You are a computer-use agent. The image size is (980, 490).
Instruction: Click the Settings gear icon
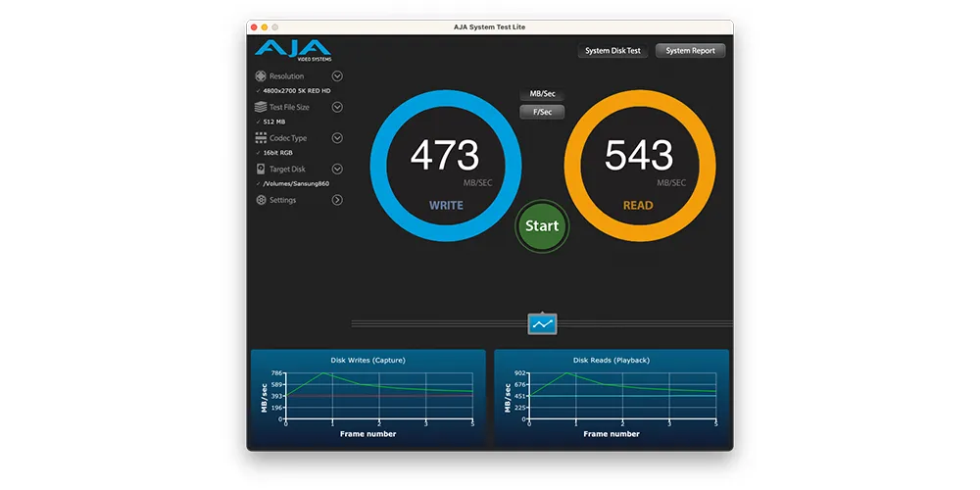(x=261, y=200)
